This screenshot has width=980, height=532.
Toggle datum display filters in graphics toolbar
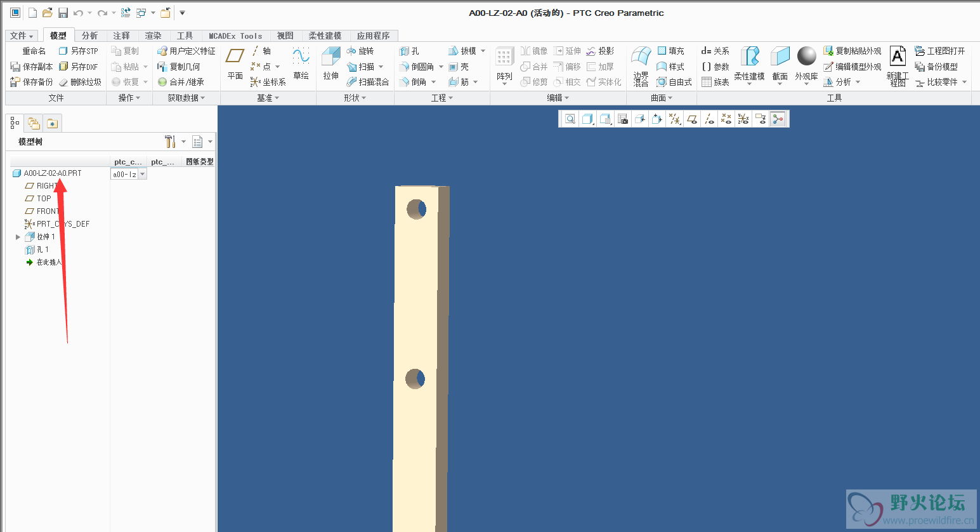675,119
